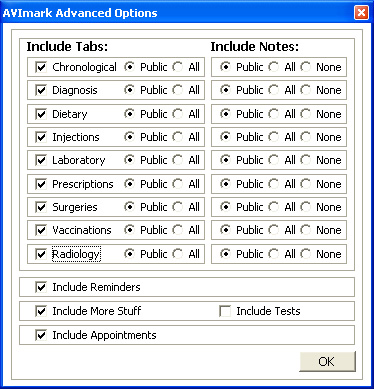Uncheck the Chronological tab checkbox
The width and height of the screenshot is (374, 389).
[x=41, y=67]
